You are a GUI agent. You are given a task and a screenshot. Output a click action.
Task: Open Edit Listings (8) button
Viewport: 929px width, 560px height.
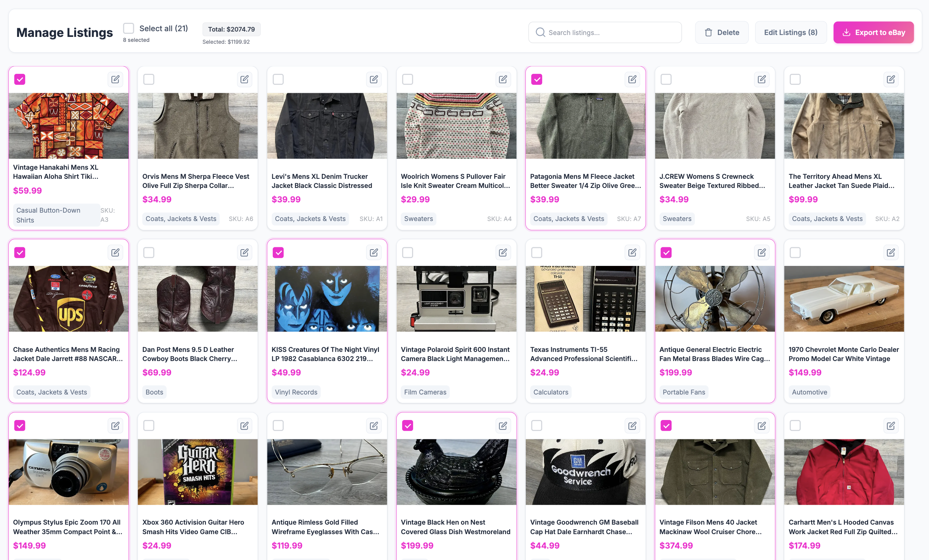point(791,32)
